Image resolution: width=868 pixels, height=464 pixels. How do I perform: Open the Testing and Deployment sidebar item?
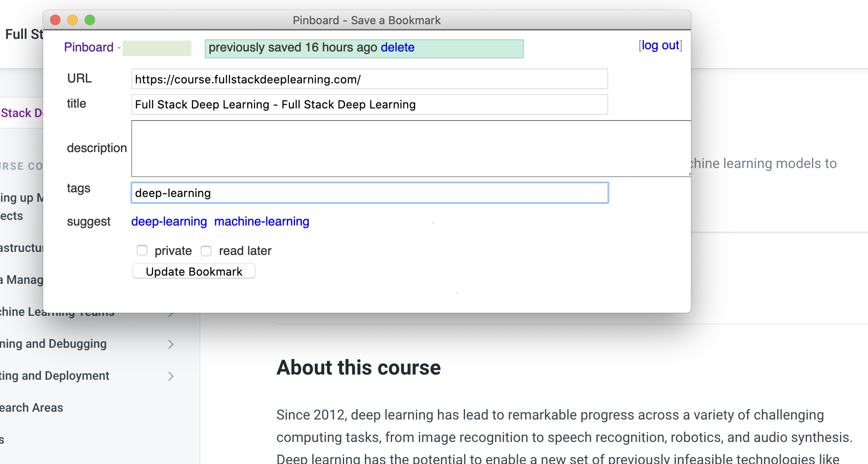[55, 376]
